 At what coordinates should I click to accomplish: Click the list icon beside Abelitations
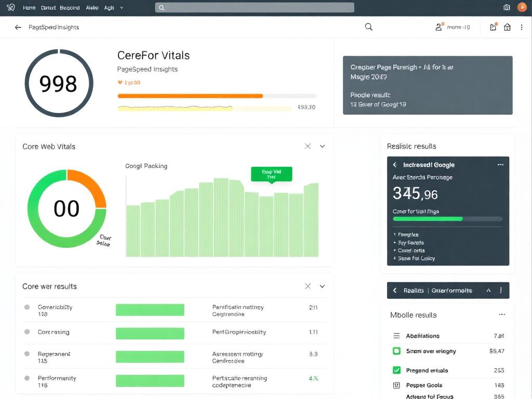click(396, 336)
